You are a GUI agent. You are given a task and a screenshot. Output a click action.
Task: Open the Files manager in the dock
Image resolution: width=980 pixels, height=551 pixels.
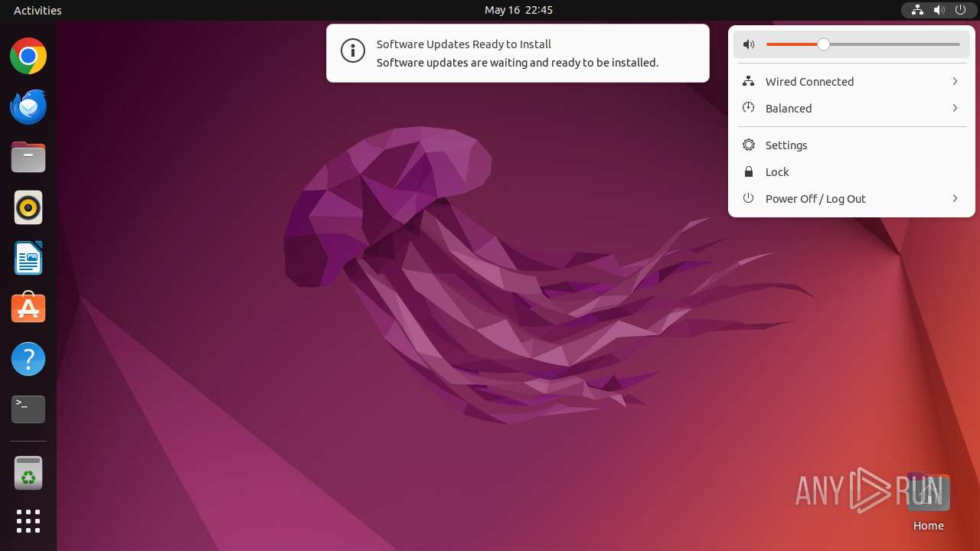click(x=28, y=157)
